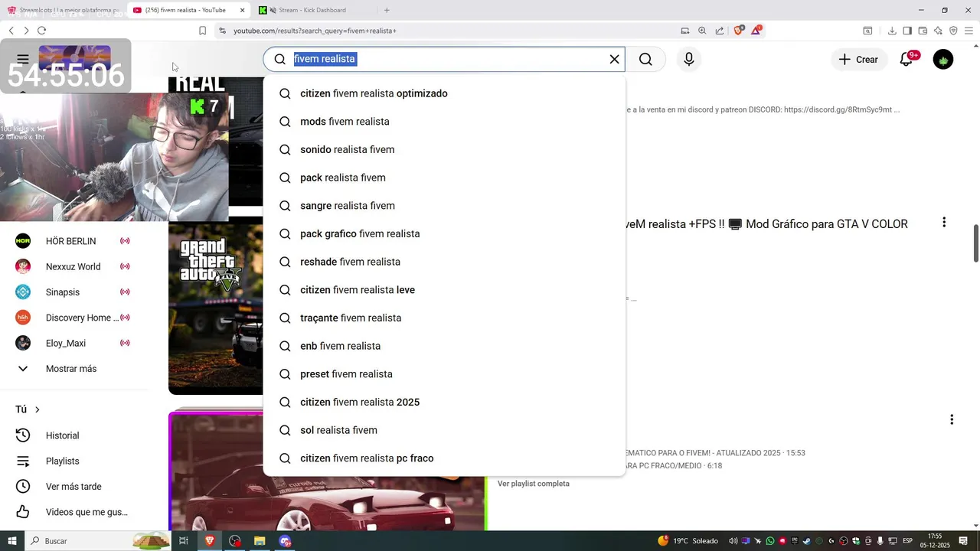
Task: Pick suggestion preset fivem realista
Action: click(444, 374)
